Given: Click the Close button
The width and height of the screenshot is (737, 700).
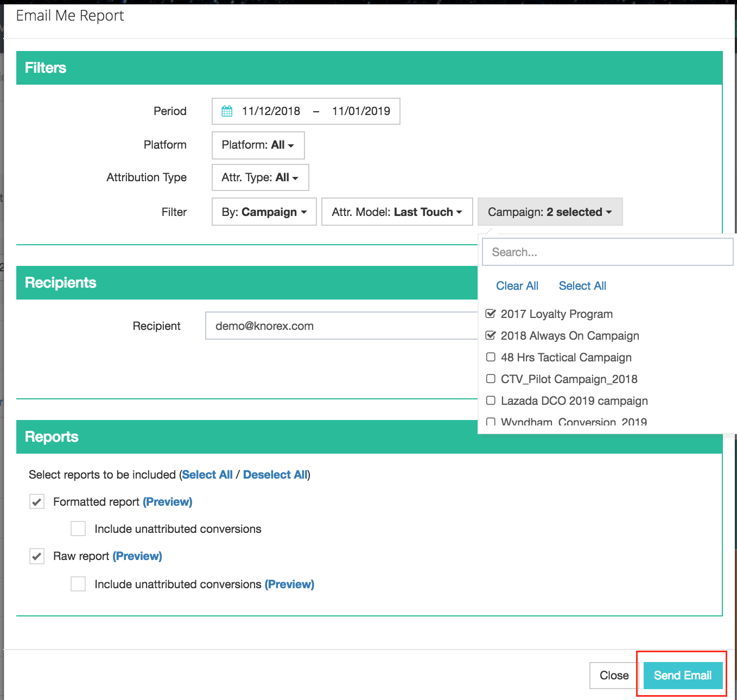Looking at the screenshot, I should pos(614,676).
